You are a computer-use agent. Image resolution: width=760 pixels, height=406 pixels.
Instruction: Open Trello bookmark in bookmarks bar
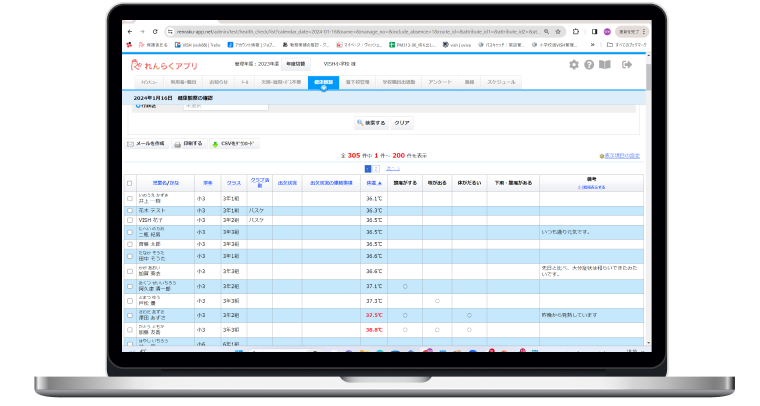coord(197,45)
